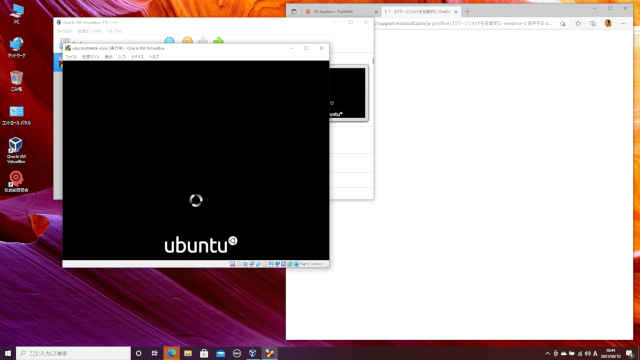The height and width of the screenshot is (360, 640).
Task: Open File Explorer from the taskbar
Action: point(188,353)
